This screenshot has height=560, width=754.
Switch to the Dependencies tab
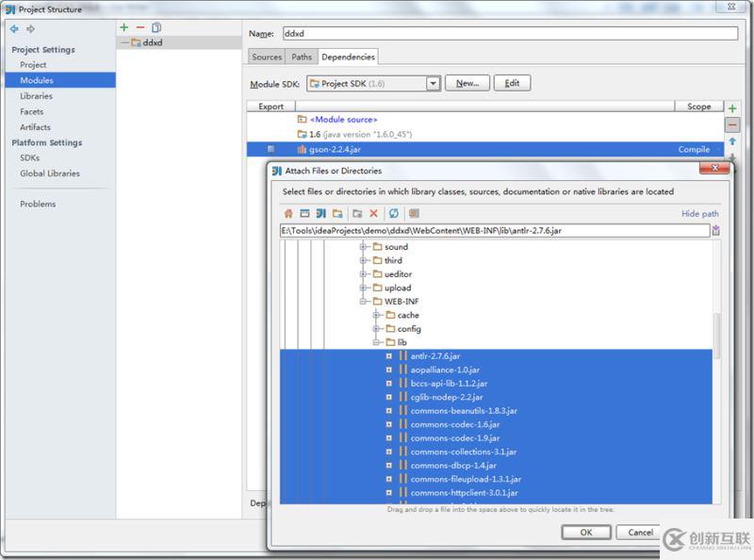pos(348,57)
